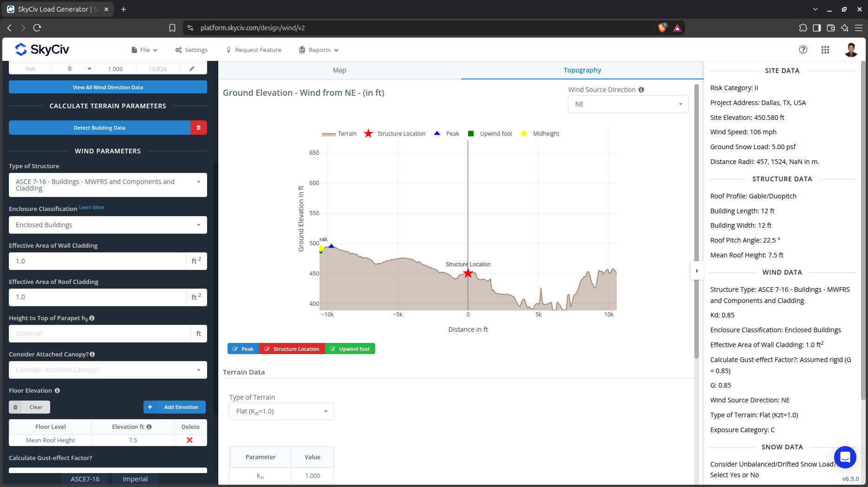Open the Enclosure Classification dropdown
This screenshot has height=487, width=868.
[x=108, y=225]
